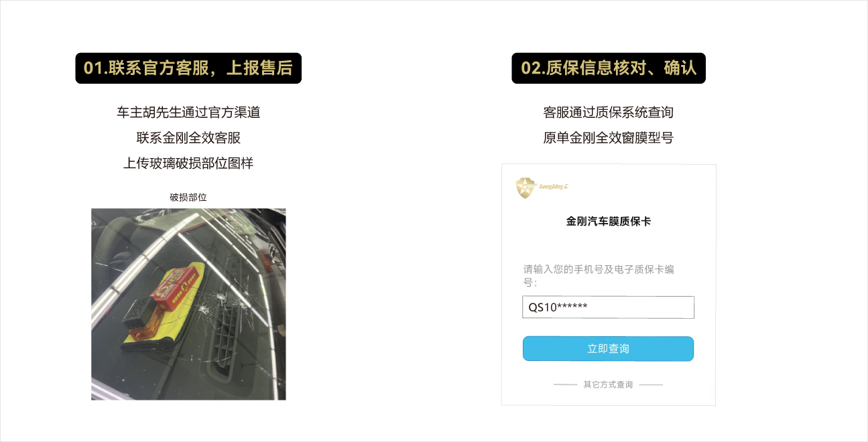Click the 立即查询 button
The height and width of the screenshot is (442, 868).
pos(608,349)
